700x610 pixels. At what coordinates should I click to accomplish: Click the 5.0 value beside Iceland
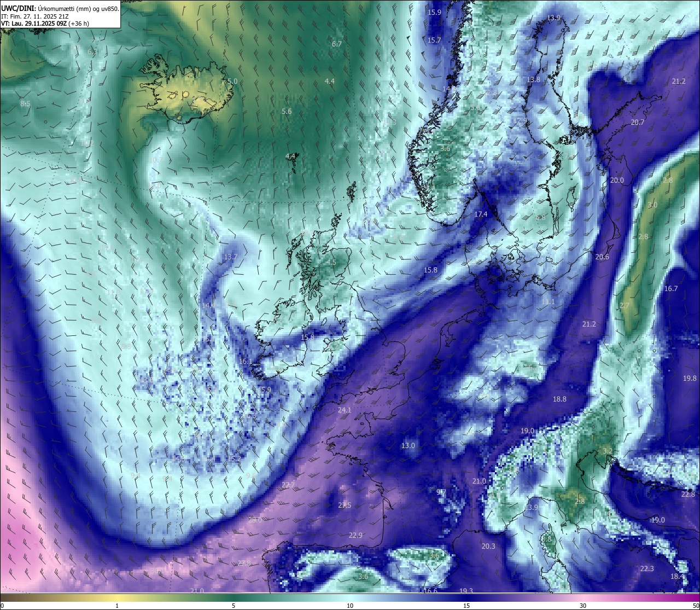pos(232,81)
